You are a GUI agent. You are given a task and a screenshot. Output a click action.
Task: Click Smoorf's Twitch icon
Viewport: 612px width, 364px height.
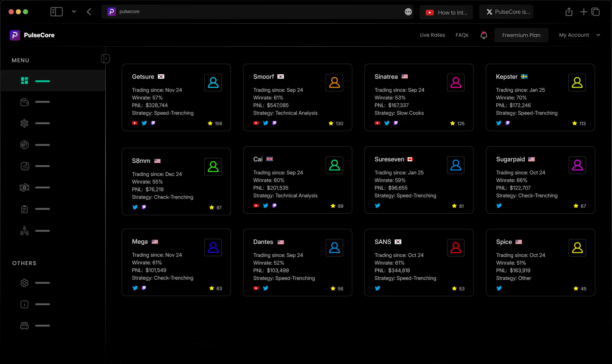[x=274, y=123]
